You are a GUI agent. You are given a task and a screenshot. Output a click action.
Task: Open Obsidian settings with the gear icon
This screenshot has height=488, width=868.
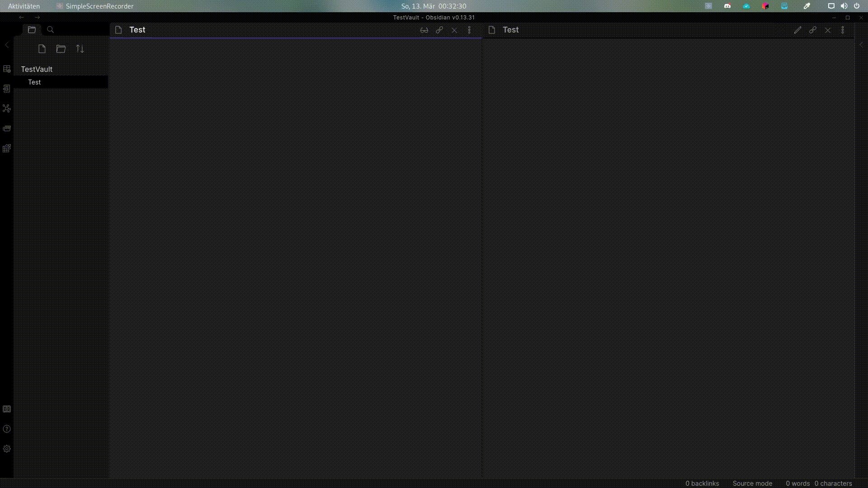pos(7,449)
